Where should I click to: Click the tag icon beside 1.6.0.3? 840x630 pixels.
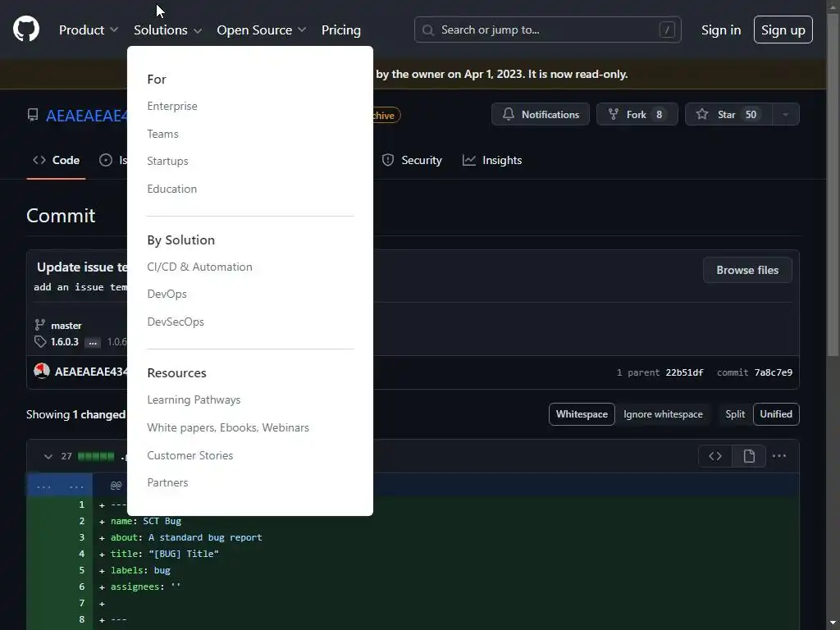[x=40, y=341]
